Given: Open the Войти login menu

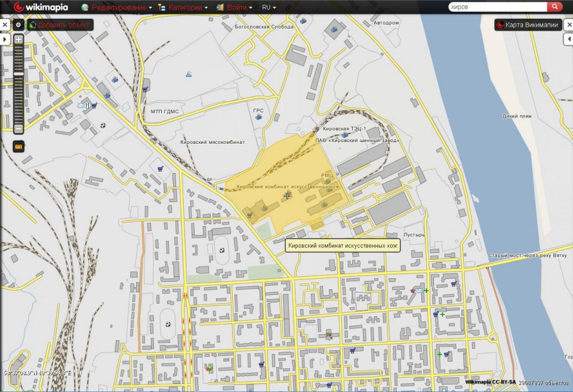Looking at the screenshot, I should point(235,8).
